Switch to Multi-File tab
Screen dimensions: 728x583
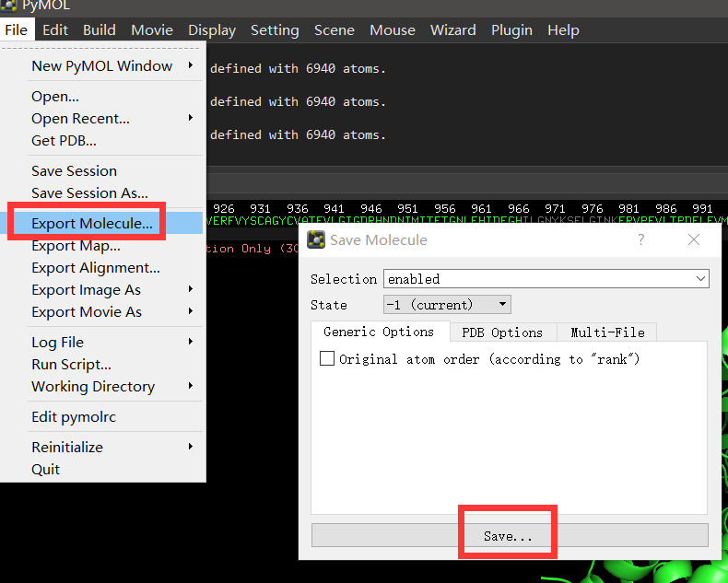pyautogui.click(x=607, y=332)
